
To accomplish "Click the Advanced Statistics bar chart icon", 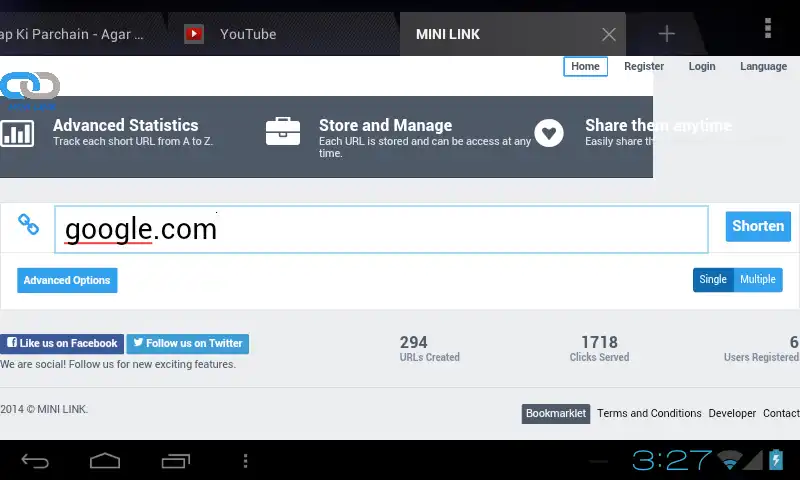I will coord(17,133).
